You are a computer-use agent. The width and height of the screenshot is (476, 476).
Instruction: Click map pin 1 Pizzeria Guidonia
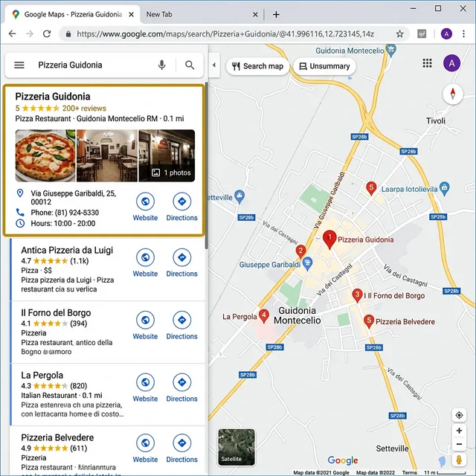point(329,239)
